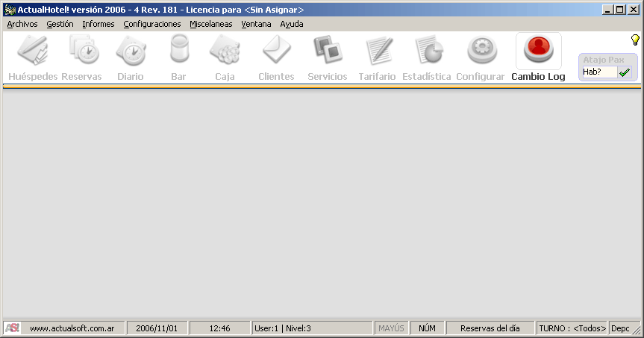Open the Bar module icon
The image size is (644, 338).
[x=179, y=52]
